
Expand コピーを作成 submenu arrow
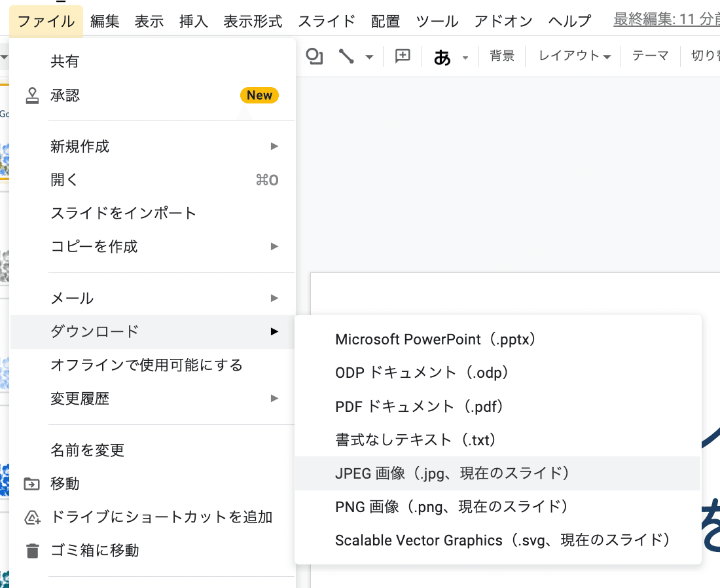(274, 246)
